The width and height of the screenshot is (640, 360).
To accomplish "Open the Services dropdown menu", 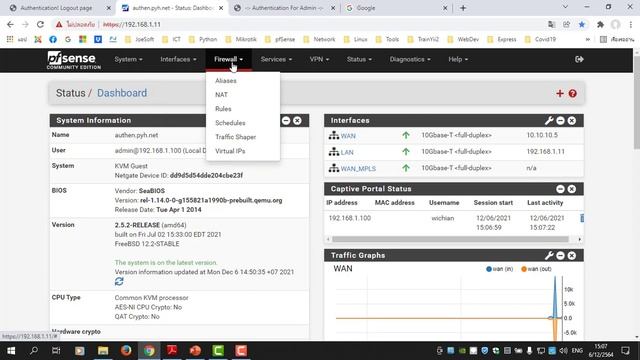I will pos(276,60).
